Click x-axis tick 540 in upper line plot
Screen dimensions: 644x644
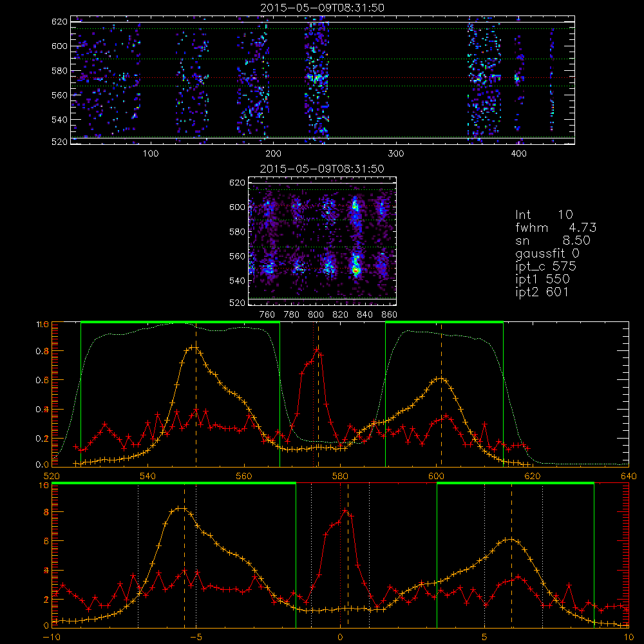tap(147, 477)
